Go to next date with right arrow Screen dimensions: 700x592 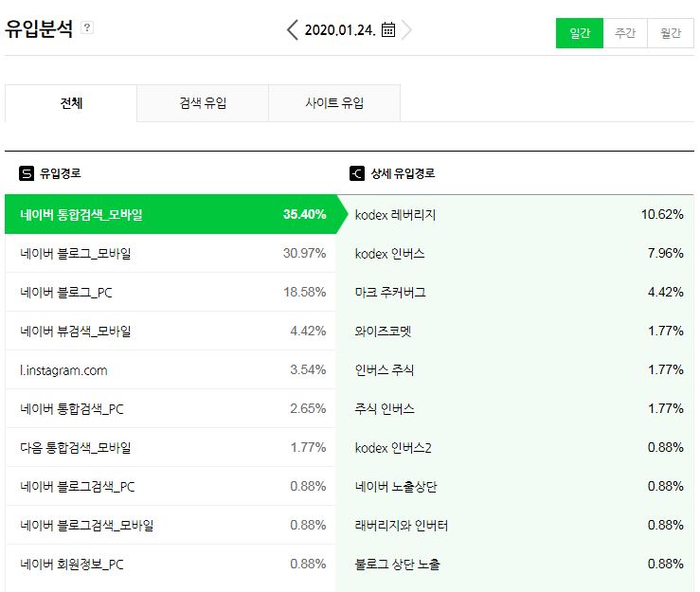[406, 30]
